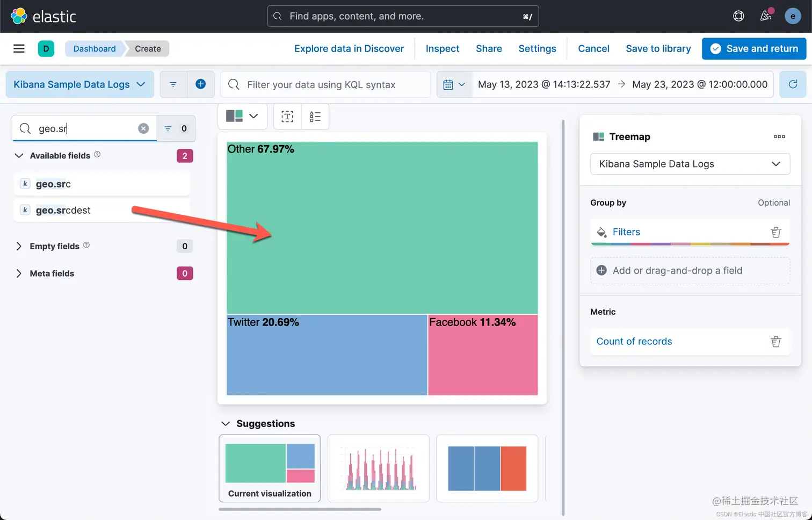
Task: Open visual options text icon
Action: coord(287,117)
